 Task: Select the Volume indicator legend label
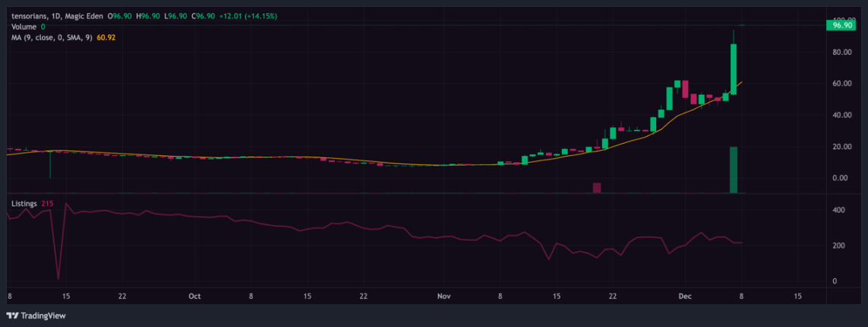click(x=24, y=27)
